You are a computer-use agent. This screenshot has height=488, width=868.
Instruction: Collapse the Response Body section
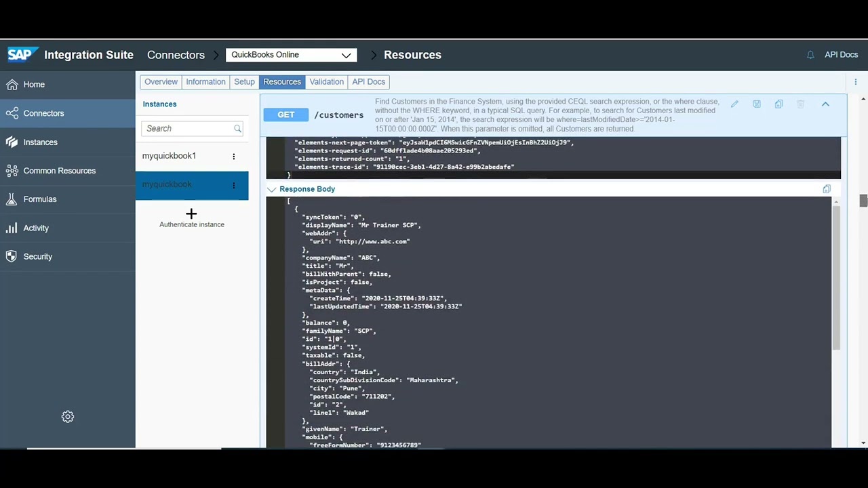click(271, 190)
